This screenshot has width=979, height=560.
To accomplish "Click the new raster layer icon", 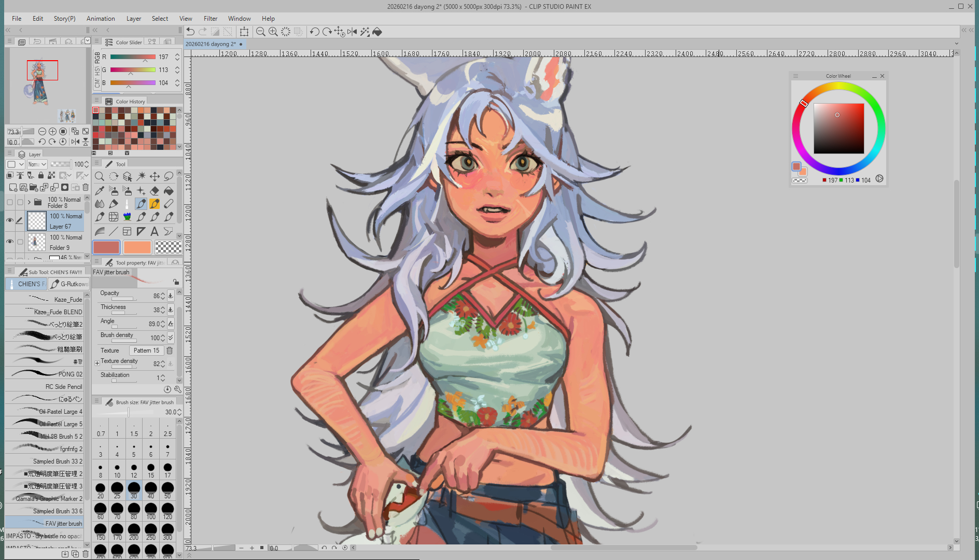I will click(13, 187).
